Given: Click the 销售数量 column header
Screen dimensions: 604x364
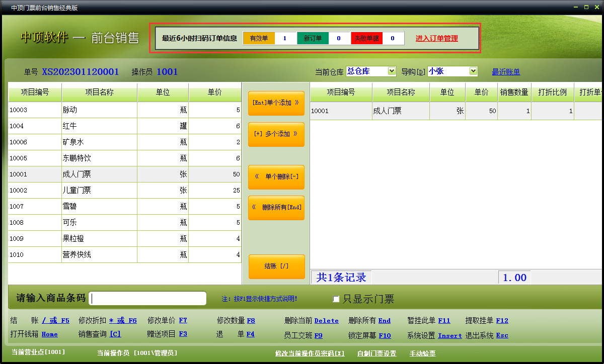Looking at the screenshot, I should click(x=514, y=93).
